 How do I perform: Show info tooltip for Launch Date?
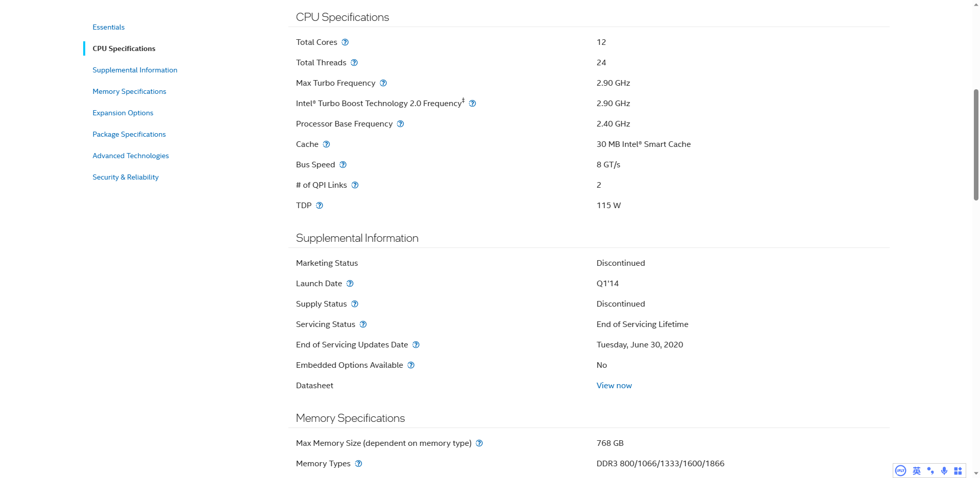click(350, 284)
